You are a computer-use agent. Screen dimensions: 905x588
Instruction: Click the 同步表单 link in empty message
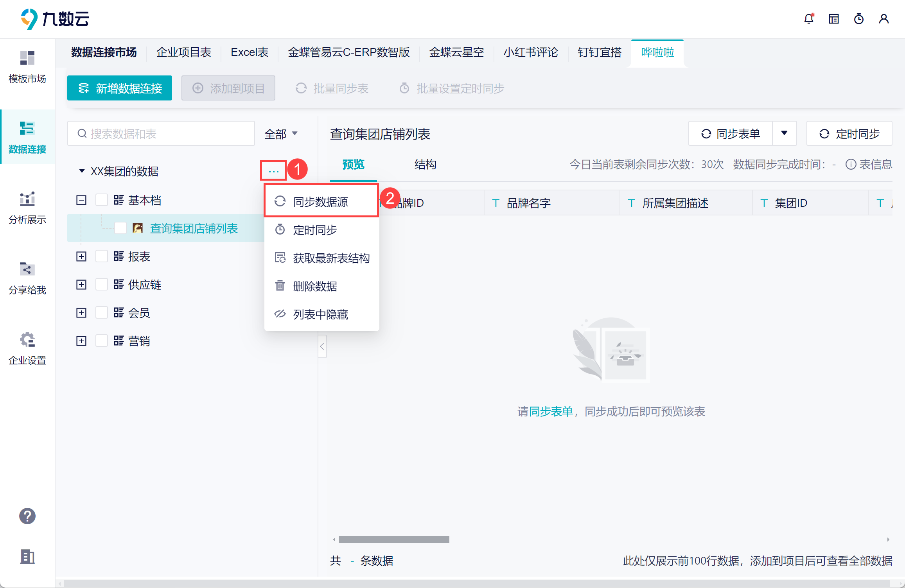551,412
